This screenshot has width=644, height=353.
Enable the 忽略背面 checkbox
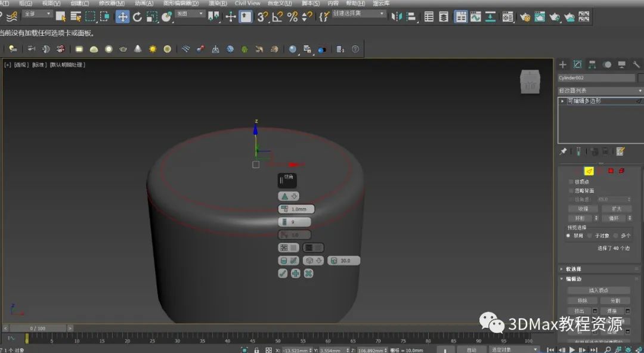tap(571, 190)
